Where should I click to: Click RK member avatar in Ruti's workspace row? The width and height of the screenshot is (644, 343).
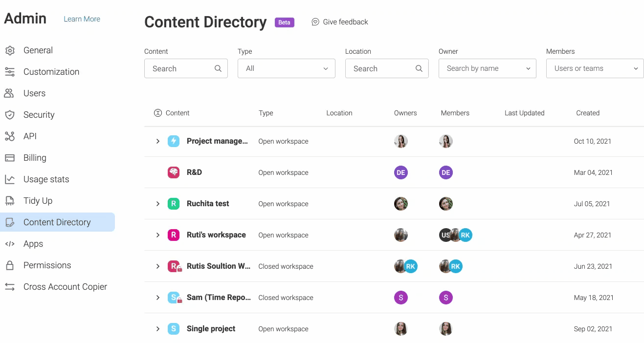click(x=466, y=235)
